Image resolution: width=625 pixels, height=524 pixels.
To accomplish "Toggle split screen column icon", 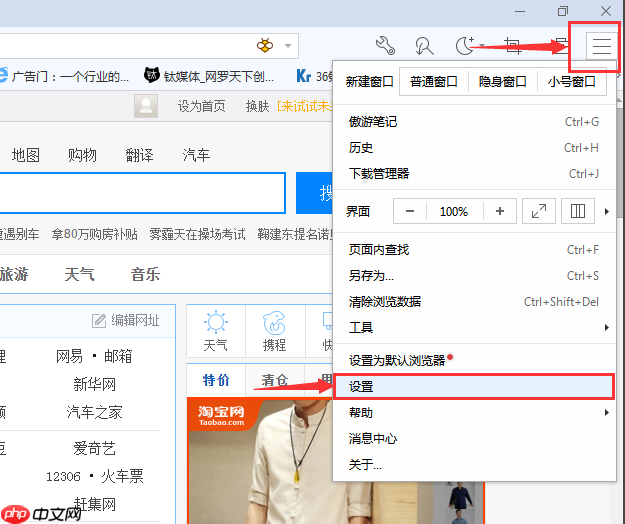I will click(578, 211).
